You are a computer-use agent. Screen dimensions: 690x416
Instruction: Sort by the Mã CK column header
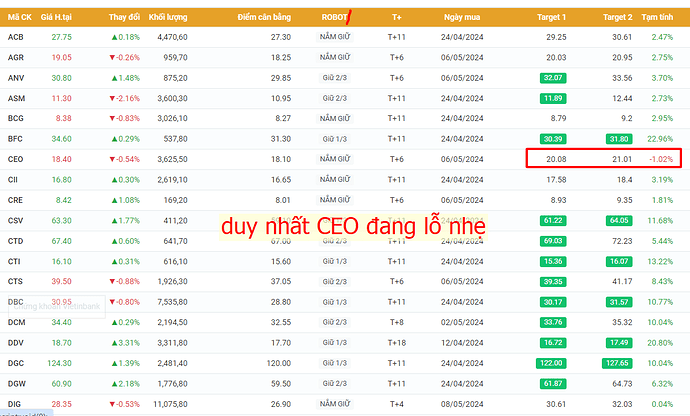point(19,17)
